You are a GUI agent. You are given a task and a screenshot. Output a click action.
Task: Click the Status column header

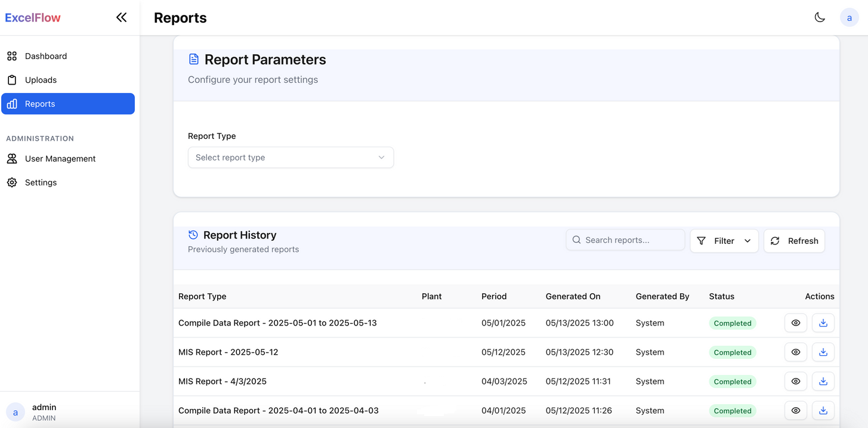point(722,296)
